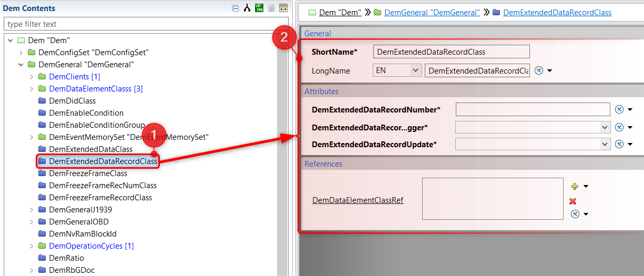Collapse the Dem "Dem" root node
The height and width of the screenshot is (276, 644).
tap(11, 40)
